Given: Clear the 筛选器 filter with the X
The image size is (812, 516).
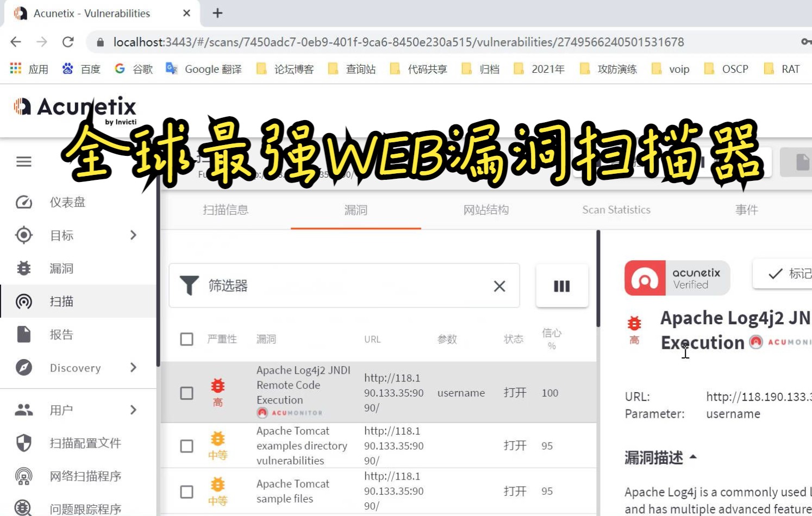Looking at the screenshot, I should [499, 286].
